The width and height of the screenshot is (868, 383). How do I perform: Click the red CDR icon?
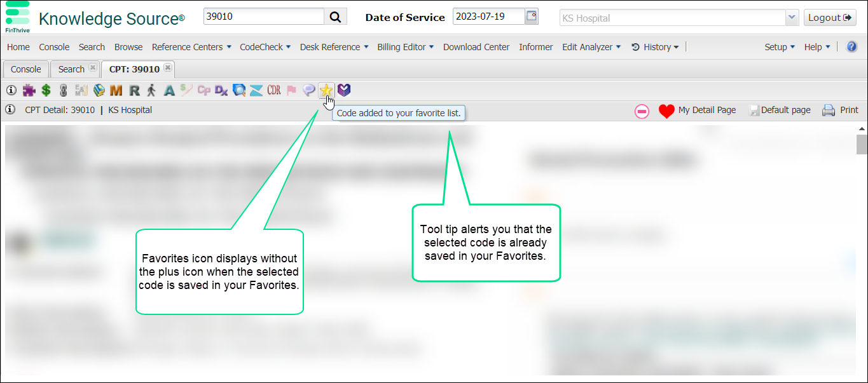tap(274, 91)
